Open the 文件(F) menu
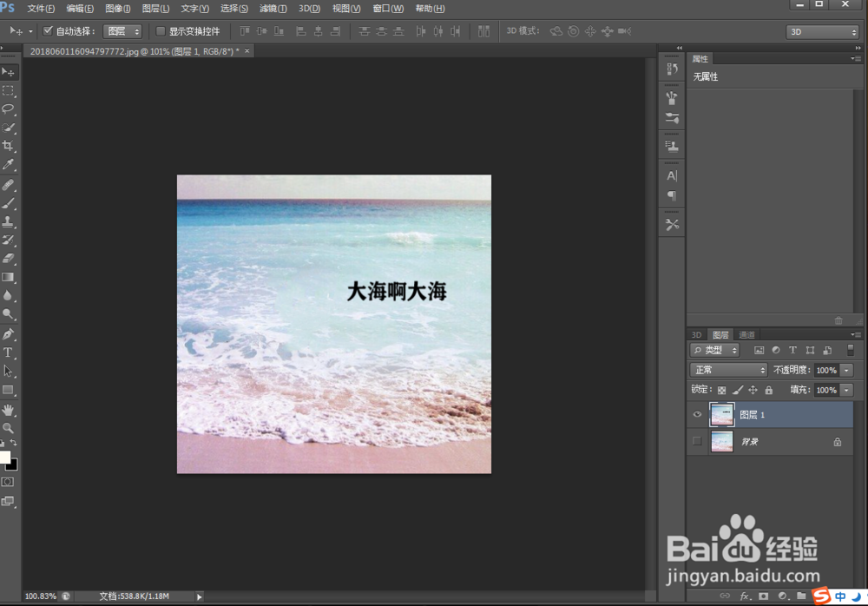This screenshot has height=606, width=868. point(41,9)
